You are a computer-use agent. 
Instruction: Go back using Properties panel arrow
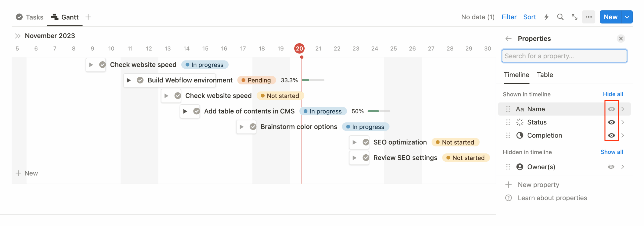508,39
